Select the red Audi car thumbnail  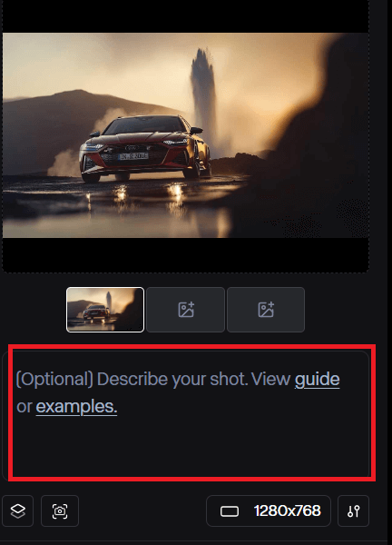click(105, 310)
